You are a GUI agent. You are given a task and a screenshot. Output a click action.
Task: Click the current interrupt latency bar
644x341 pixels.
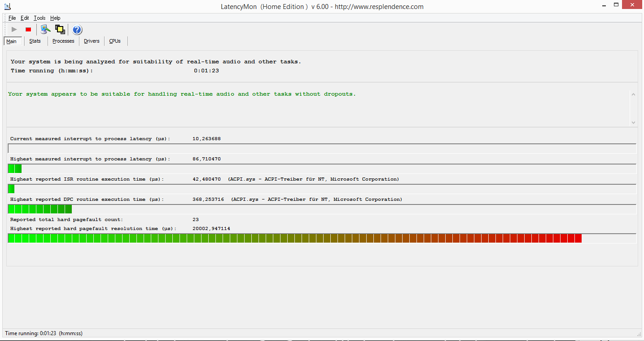pyautogui.click(x=322, y=149)
